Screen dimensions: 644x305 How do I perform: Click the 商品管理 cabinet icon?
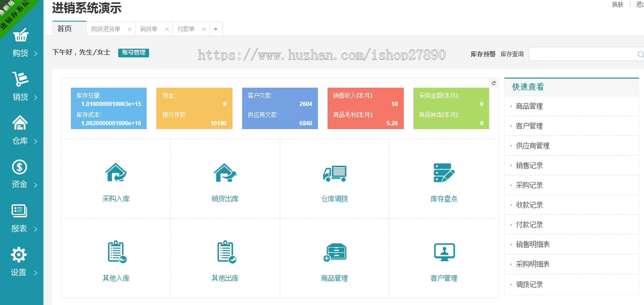click(x=334, y=252)
